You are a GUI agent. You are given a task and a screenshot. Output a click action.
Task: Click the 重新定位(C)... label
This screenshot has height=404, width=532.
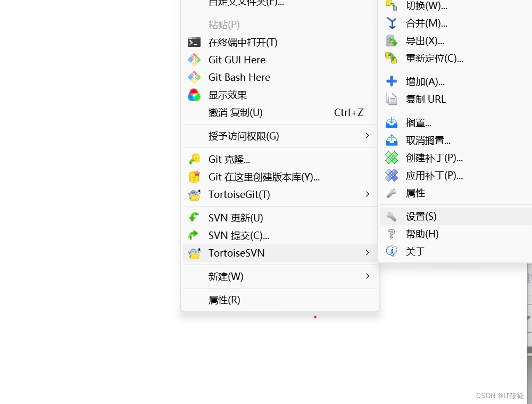[x=434, y=59]
